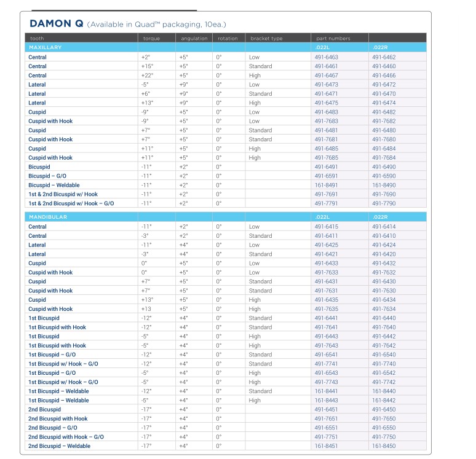Click part number 491-6541
476x459 pixels.
327,355
